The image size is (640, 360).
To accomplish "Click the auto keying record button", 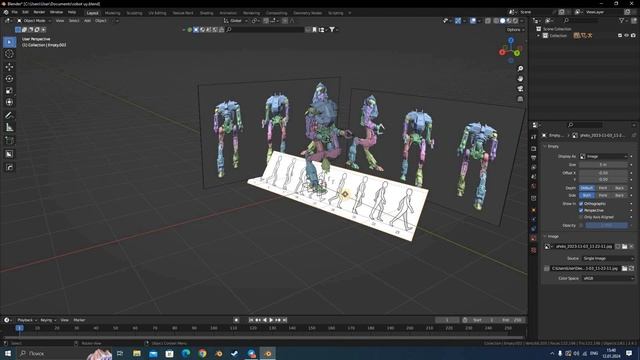I will tap(236, 320).
